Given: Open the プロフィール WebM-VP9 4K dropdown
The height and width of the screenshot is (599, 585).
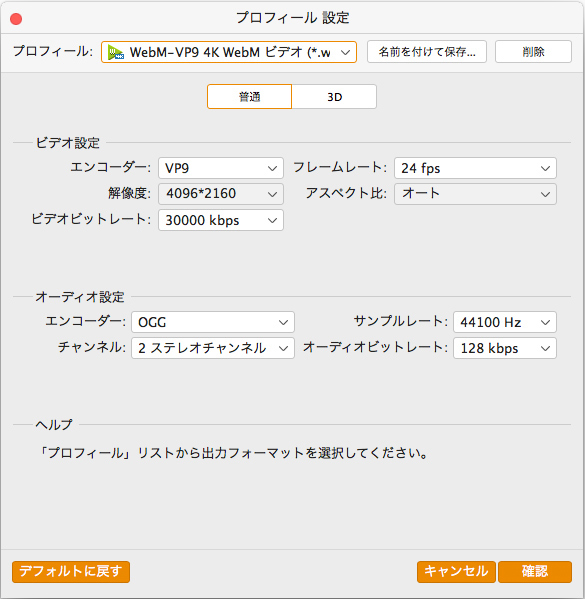Looking at the screenshot, I should point(228,52).
